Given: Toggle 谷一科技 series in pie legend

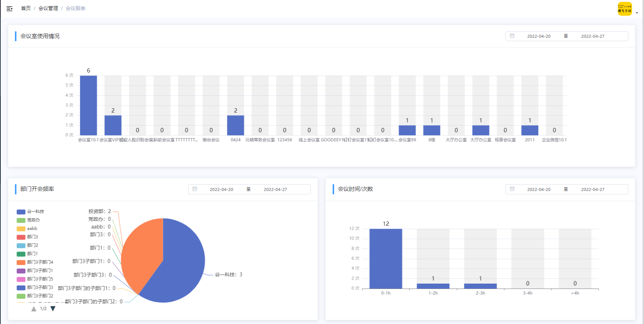Looking at the screenshot, I should coord(31,212).
